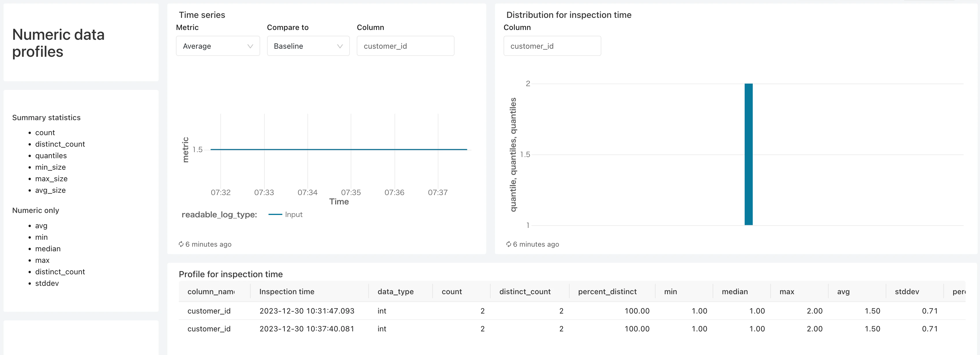The image size is (980, 355).
Task: Select the 10:37:40.081 inspection row
Action: [307, 329]
